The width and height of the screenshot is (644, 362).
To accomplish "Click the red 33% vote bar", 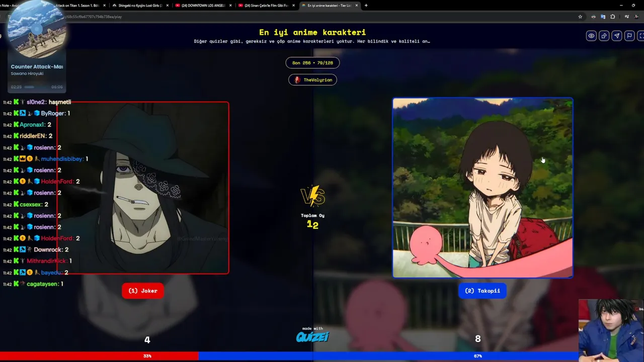I will pos(99,356).
